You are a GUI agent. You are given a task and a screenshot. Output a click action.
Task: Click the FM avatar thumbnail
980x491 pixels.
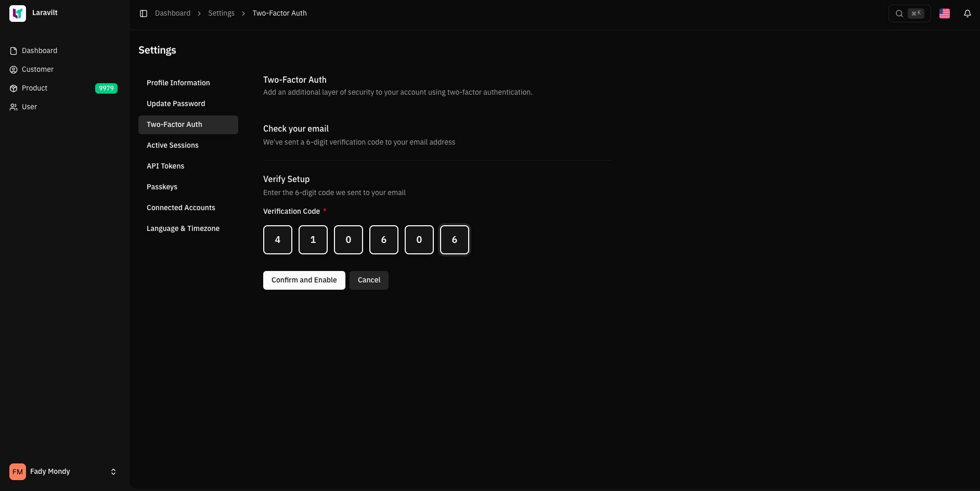[18, 472]
